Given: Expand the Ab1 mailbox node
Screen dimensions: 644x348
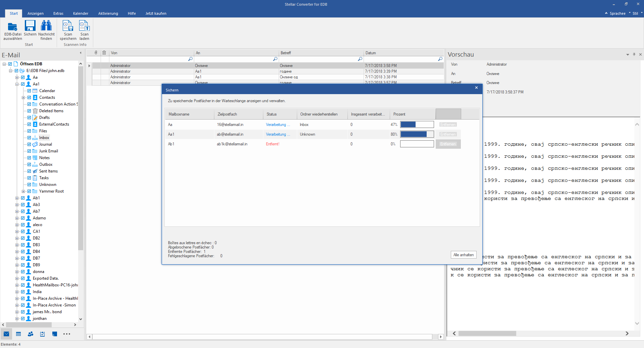Looking at the screenshot, I should tap(17, 198).
